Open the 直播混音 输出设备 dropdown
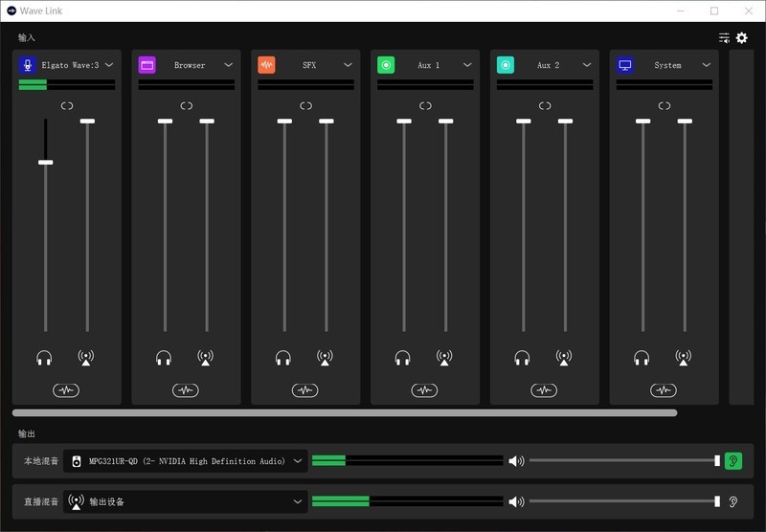Viewport: 766px width, 532px height. (298, 501)
